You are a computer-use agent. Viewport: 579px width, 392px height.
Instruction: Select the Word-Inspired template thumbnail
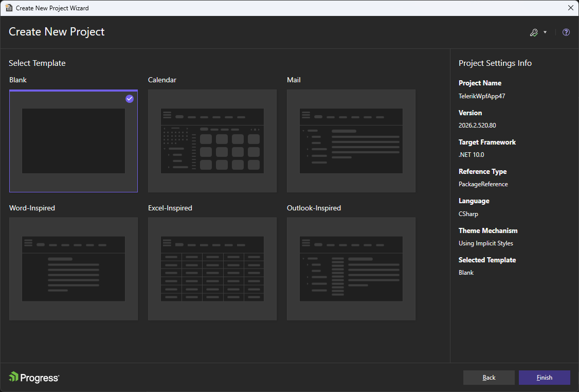pos(74,269)
